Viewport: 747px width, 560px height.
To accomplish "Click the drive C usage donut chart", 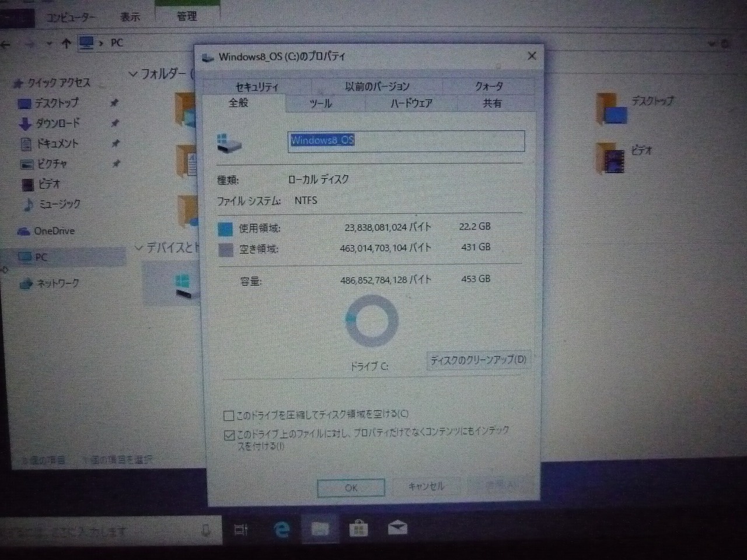I will tap(372, 321).
